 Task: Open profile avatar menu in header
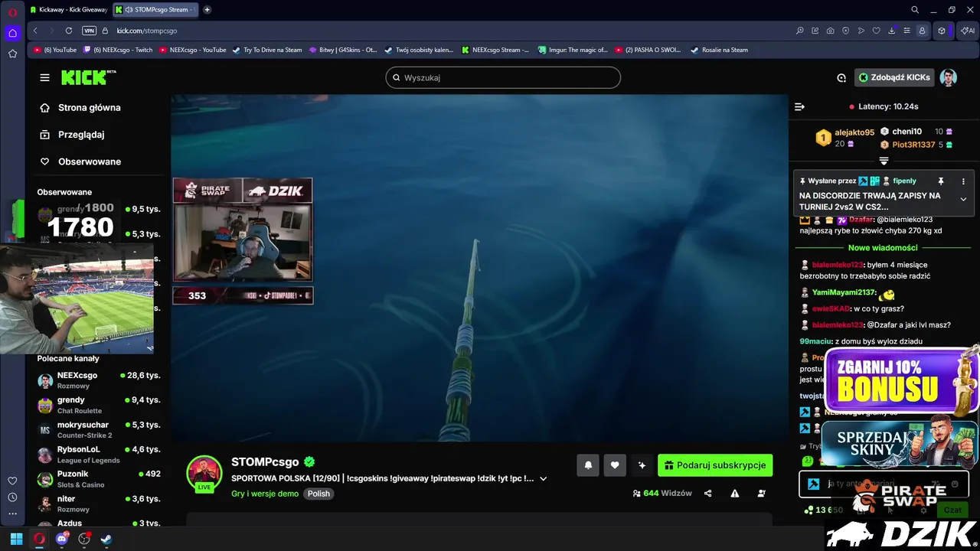click(948, 77)
